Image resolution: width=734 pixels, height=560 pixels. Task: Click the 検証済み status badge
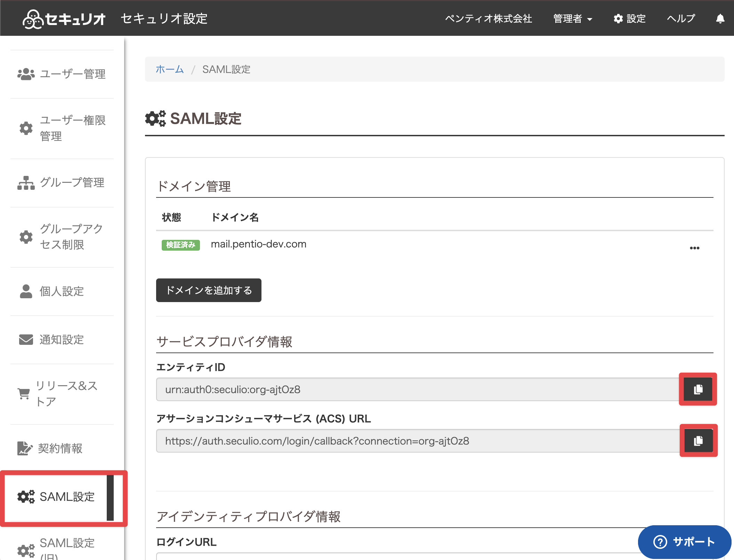click(180, 245)
